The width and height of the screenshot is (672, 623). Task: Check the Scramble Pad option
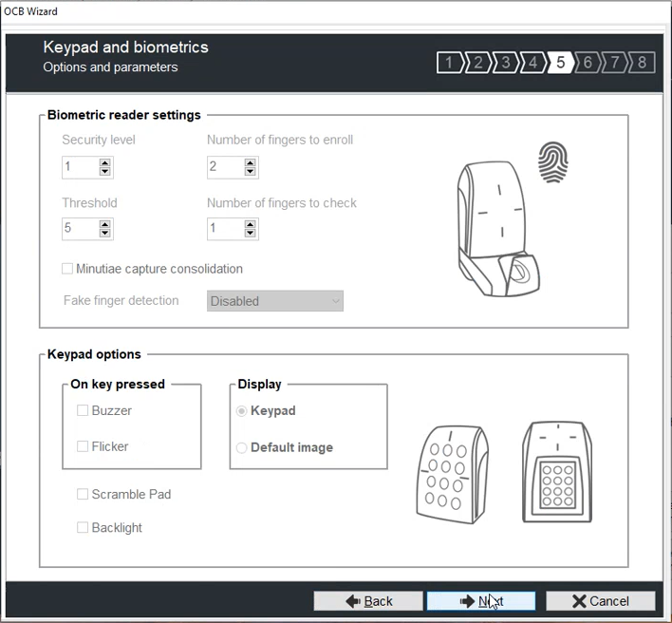pyautogui.click(x=83, y=494)
